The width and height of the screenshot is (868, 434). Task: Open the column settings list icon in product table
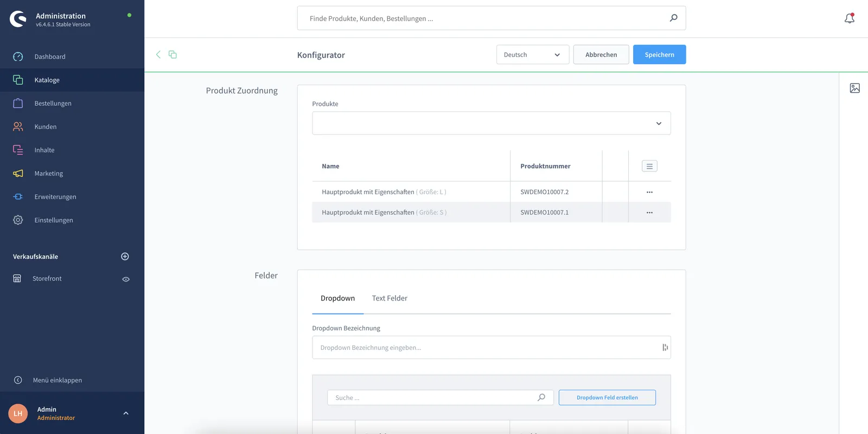[x=649, y=166]
